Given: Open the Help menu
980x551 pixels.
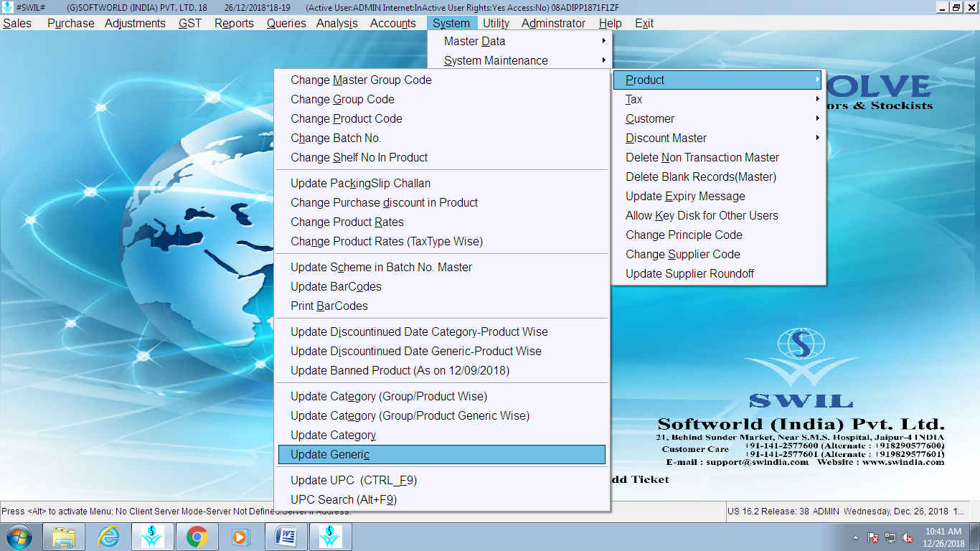Looking at the screenshot, I should click(611, 23).
